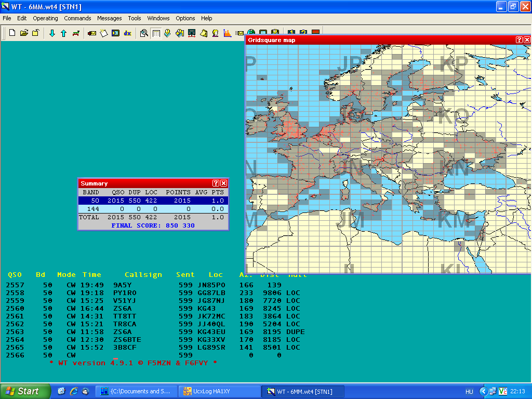The width and height of the screenshot is (532, 399).
Task: Click the dotted envelope toolbar icon
Action: tap(240, 33)
